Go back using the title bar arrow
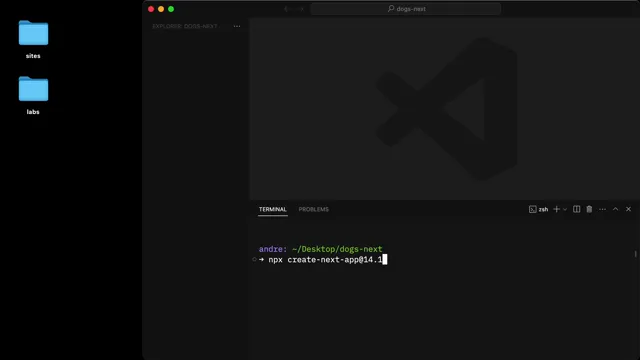This screenshot has height=360, width=640. coord(287,9)
